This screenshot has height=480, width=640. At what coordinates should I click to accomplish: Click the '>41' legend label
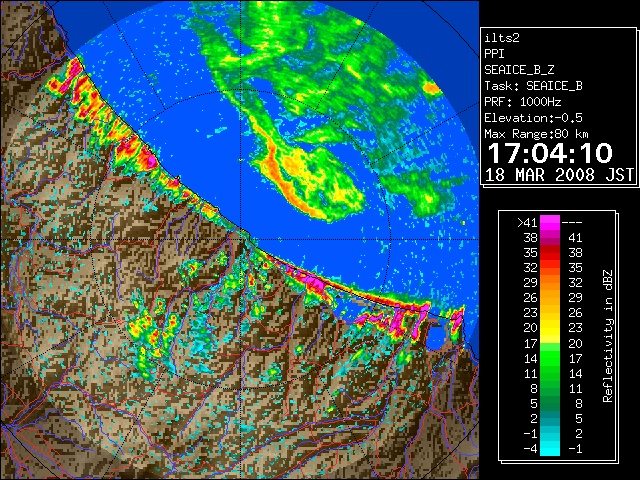527,222
